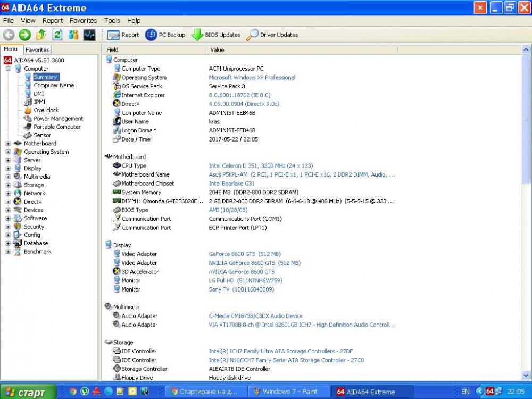This screenshot has height=399, width=532.
Task: Select Computer Name tree item
Action: click(54, 85)
